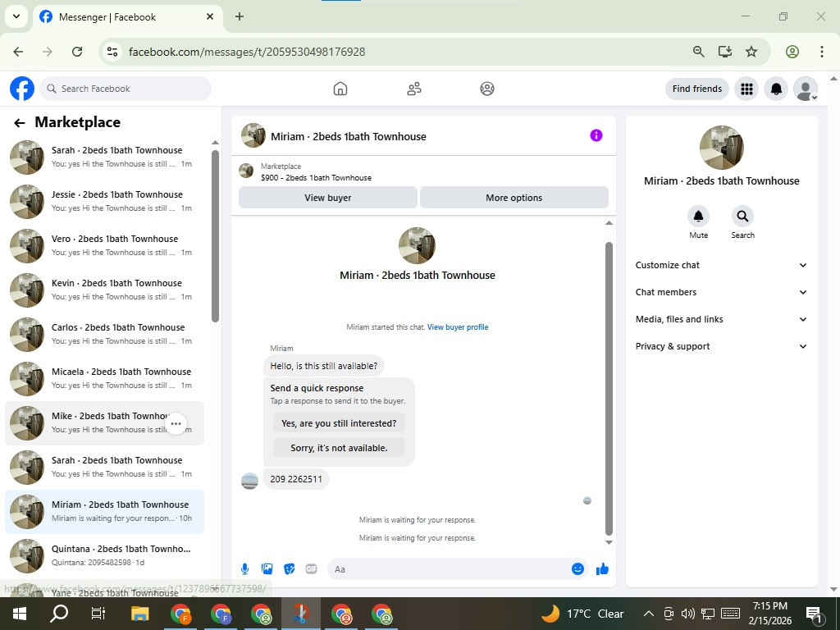Open Jessie townhouse conversation

pyautogui.click(x=104, y=202)
